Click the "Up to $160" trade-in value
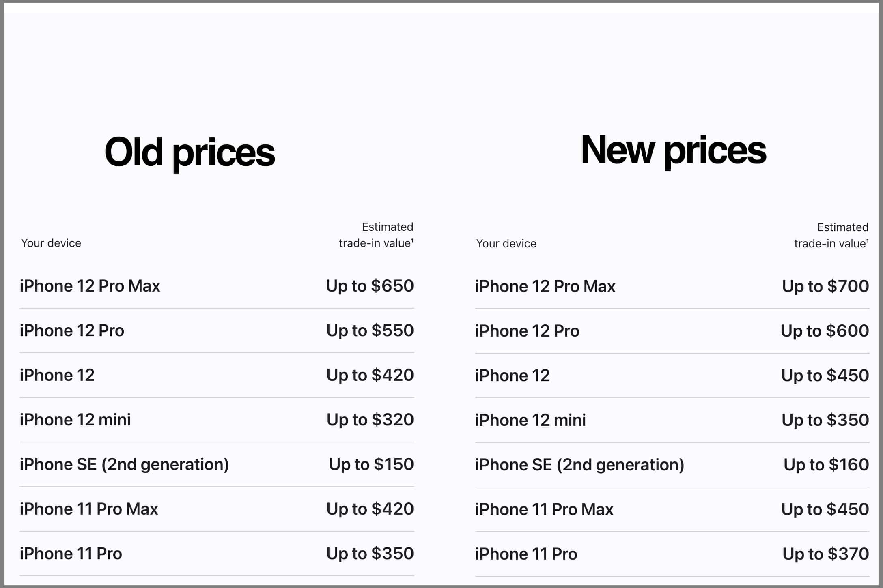The width and height of the screenshot is (883, 588). 826,465
